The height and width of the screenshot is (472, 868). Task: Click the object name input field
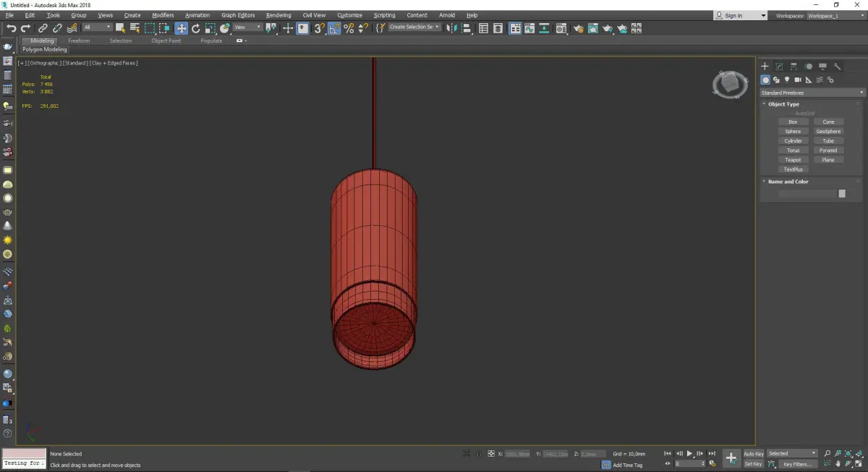[807, 193]
